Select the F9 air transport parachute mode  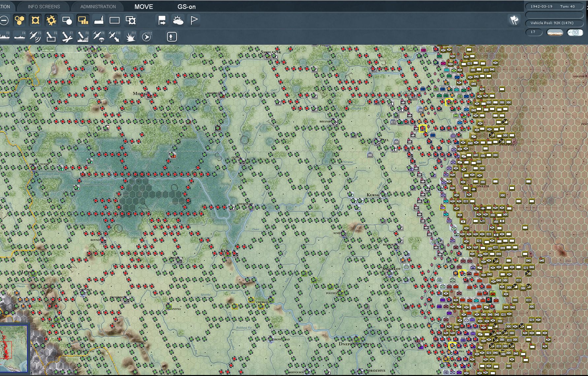[x=99, y=37]
